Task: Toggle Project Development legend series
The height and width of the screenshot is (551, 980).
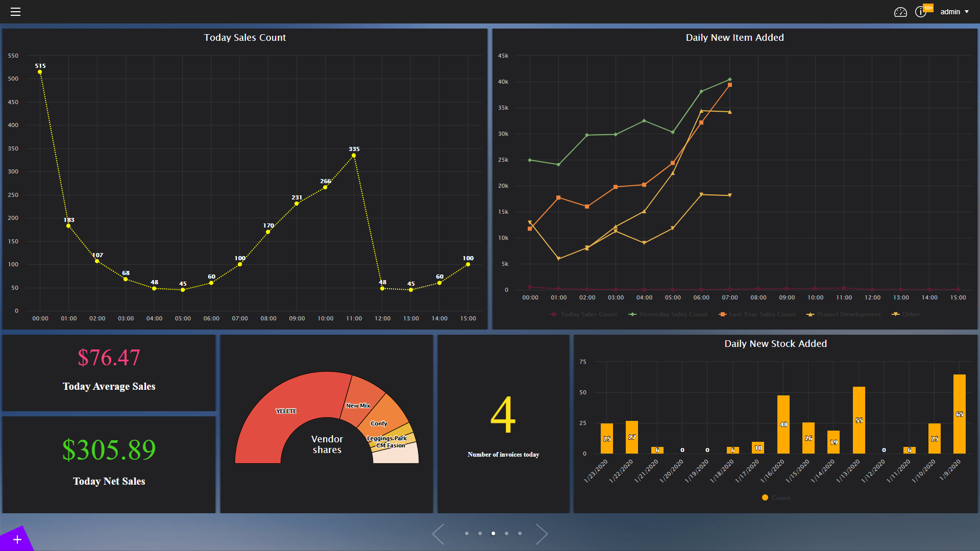Action: 843,314
